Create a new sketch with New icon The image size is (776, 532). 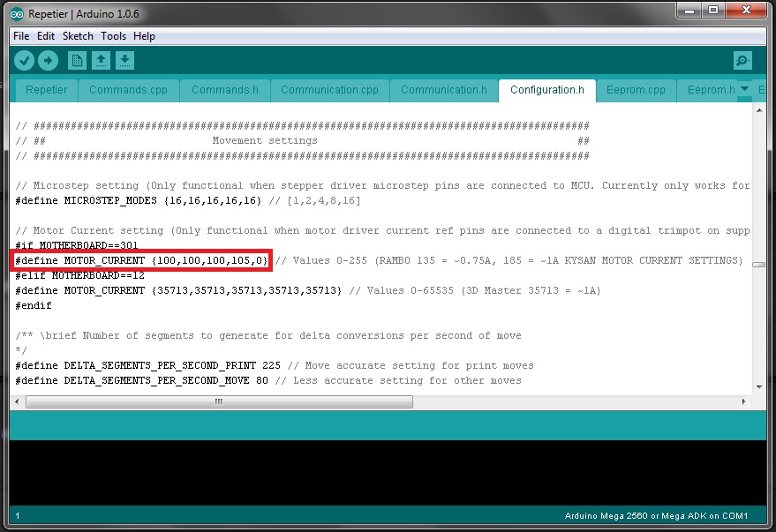click(78, 61)
